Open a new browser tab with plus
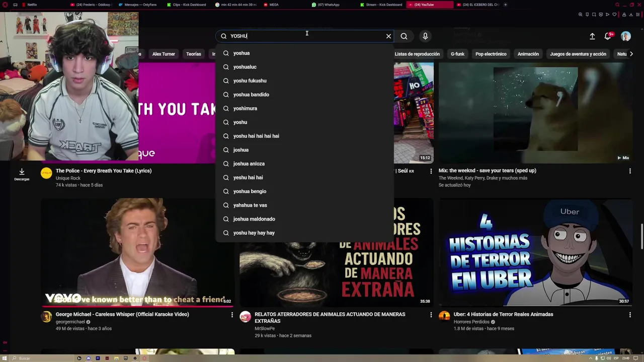 505,5
